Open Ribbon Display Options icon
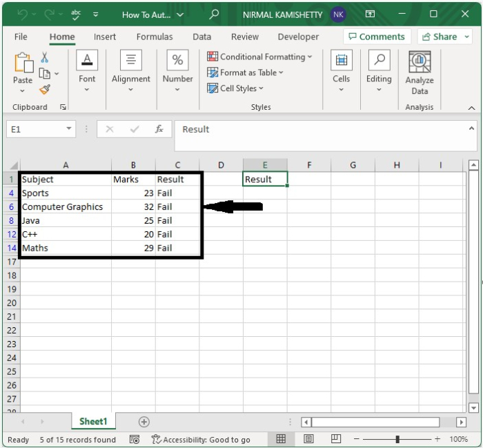This screenshot has width=483, height=448. 370,14
